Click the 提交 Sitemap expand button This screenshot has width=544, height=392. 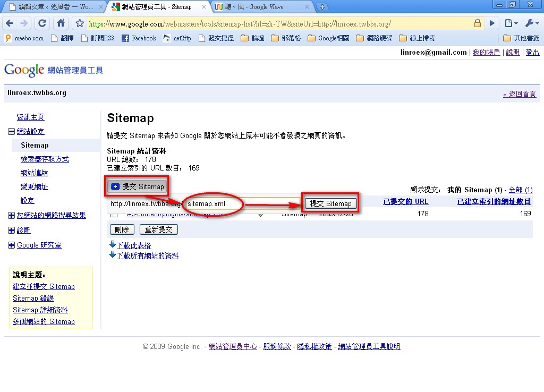click(x=138, y=186)
